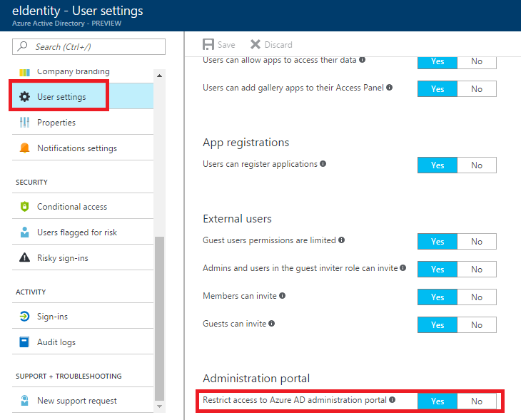This screenshot has width=521, height=420.
Task: Open New support request
Action: 83,401
